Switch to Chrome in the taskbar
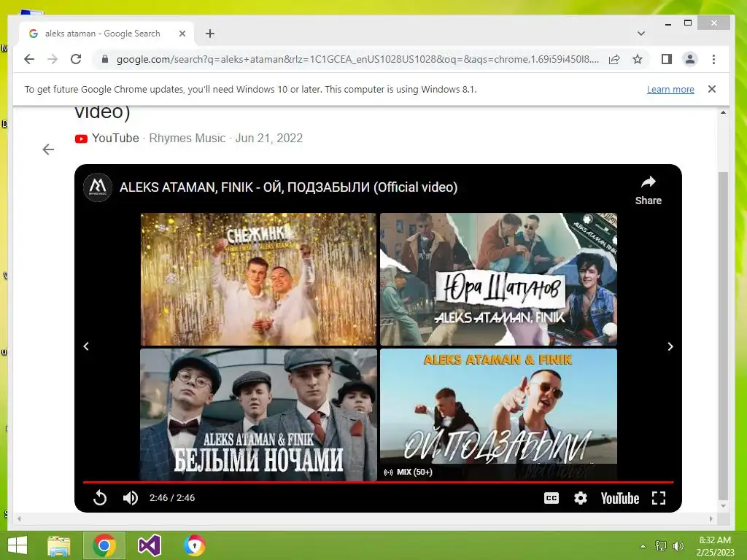Image resolution: width=747 pixels, height=560 pixels. 104,545
